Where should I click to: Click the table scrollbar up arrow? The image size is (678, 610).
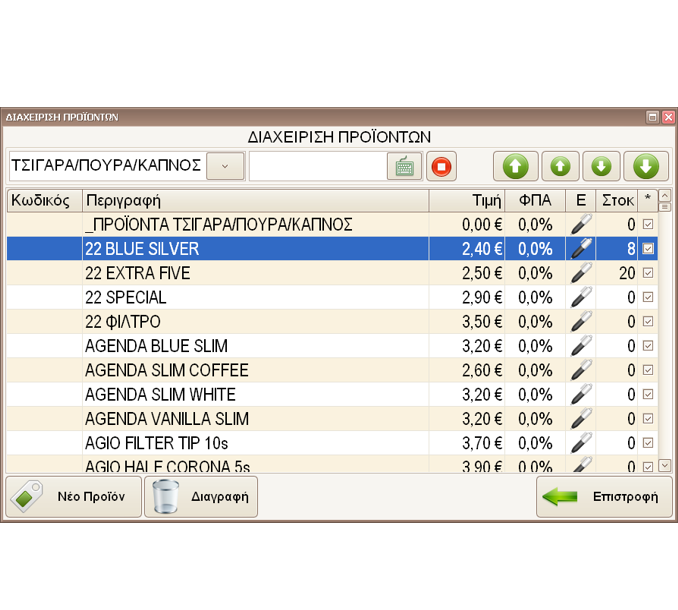[x=665, y=195]
